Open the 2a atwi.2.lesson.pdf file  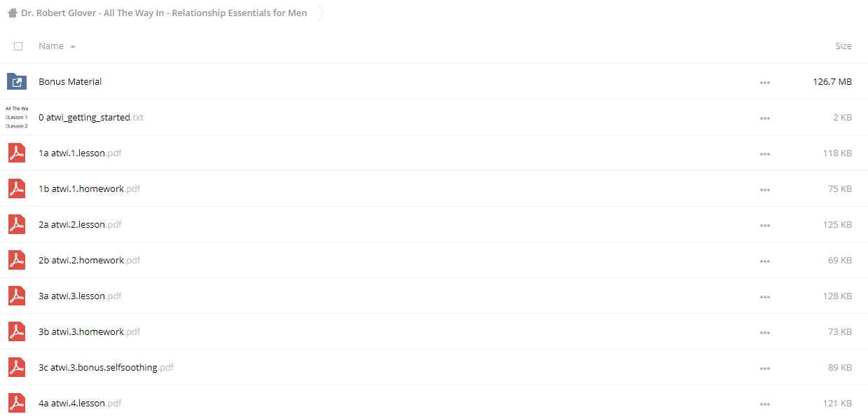point(80,225)
